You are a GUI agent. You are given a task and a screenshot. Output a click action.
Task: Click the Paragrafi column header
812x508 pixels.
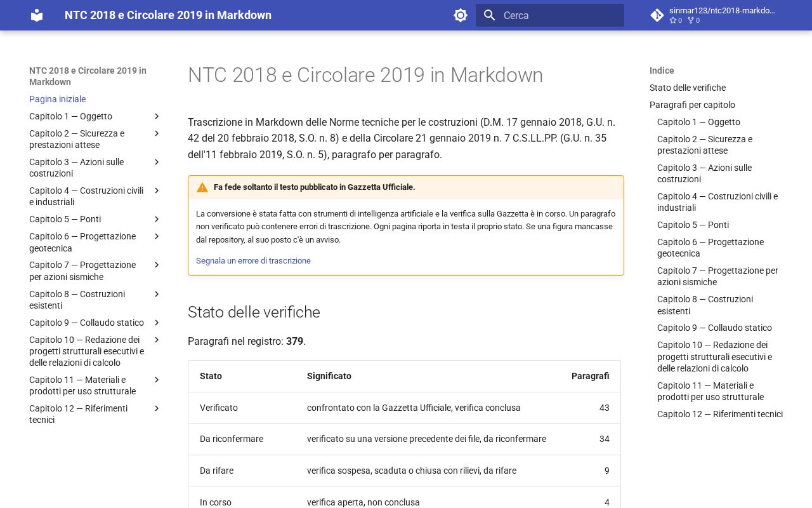590,376
